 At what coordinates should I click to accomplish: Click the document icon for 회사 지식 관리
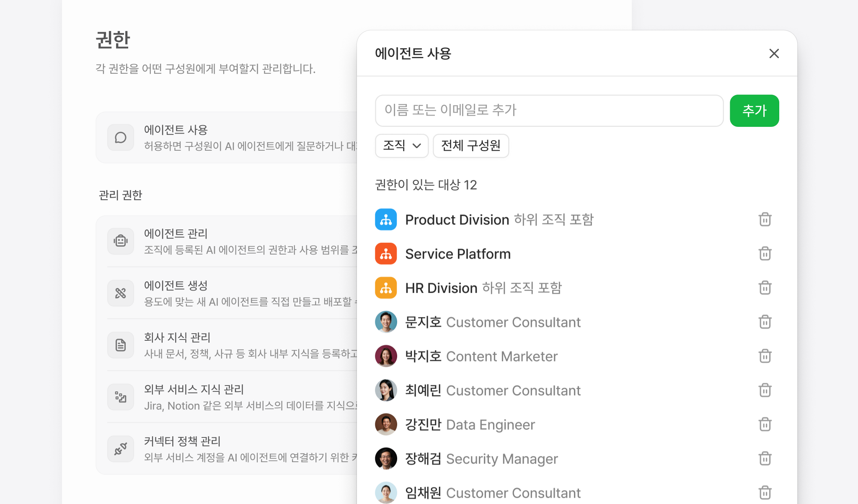(x=121, y=345)
